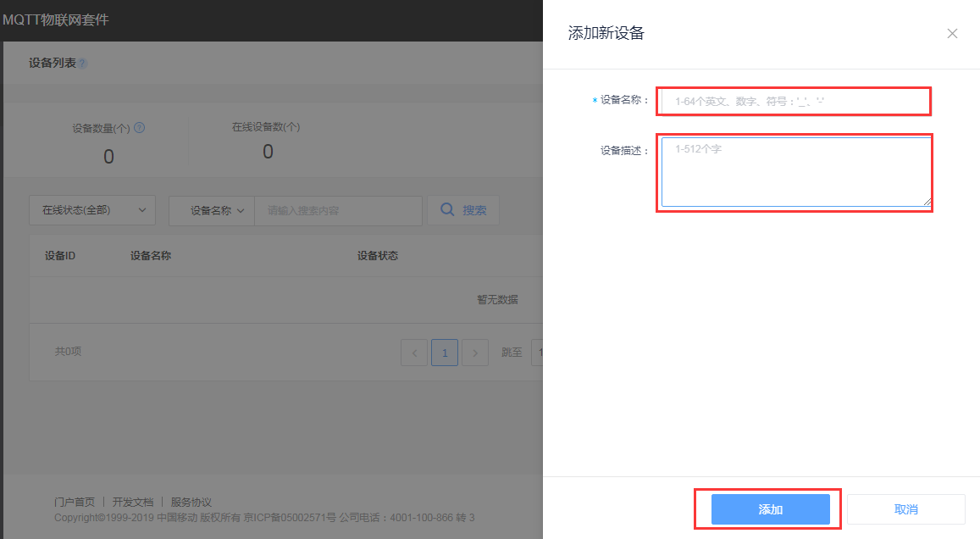Click the 设备名称 column header
980x539 pixels.
tap(151, 256)
